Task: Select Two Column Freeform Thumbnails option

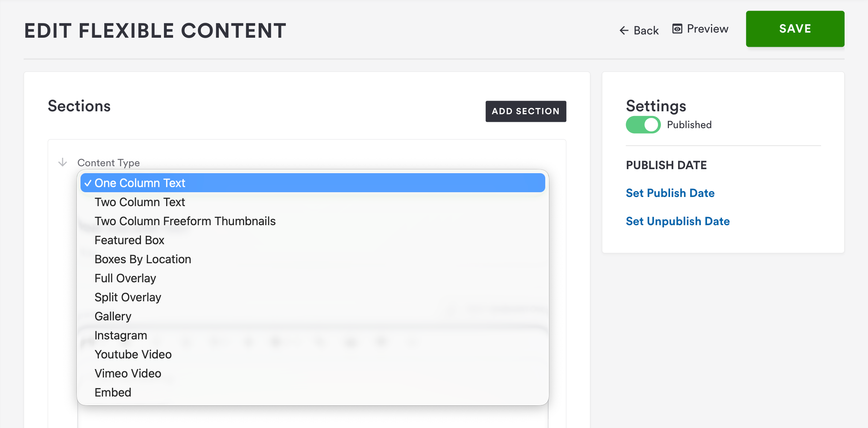Action: [x=185, y=221]
